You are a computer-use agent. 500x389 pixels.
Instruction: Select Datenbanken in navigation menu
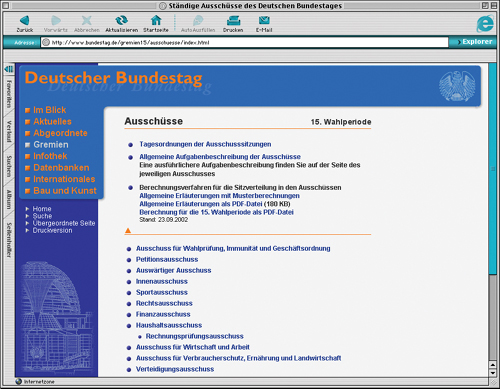(x=61, y=168)
